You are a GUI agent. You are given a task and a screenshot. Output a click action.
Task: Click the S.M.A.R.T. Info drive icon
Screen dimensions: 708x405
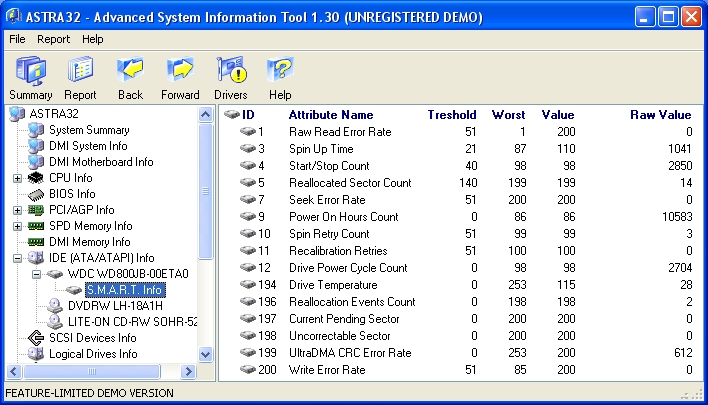point(74,290)
